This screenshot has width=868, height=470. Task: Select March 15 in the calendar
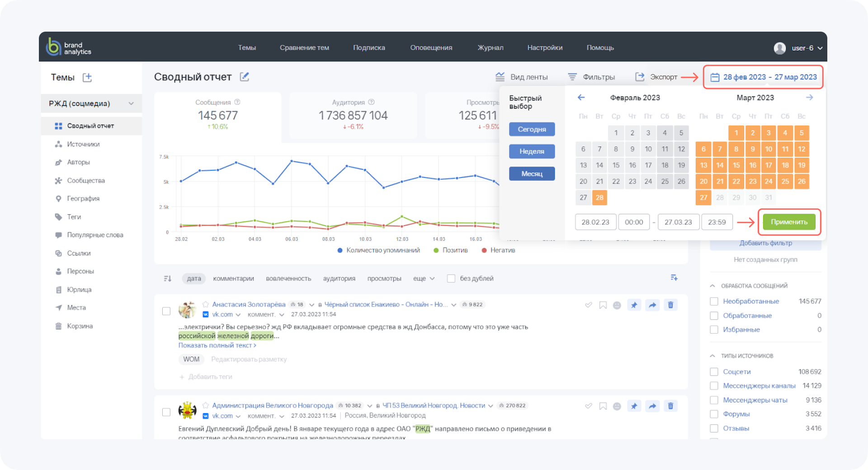(x=736, y=165)
